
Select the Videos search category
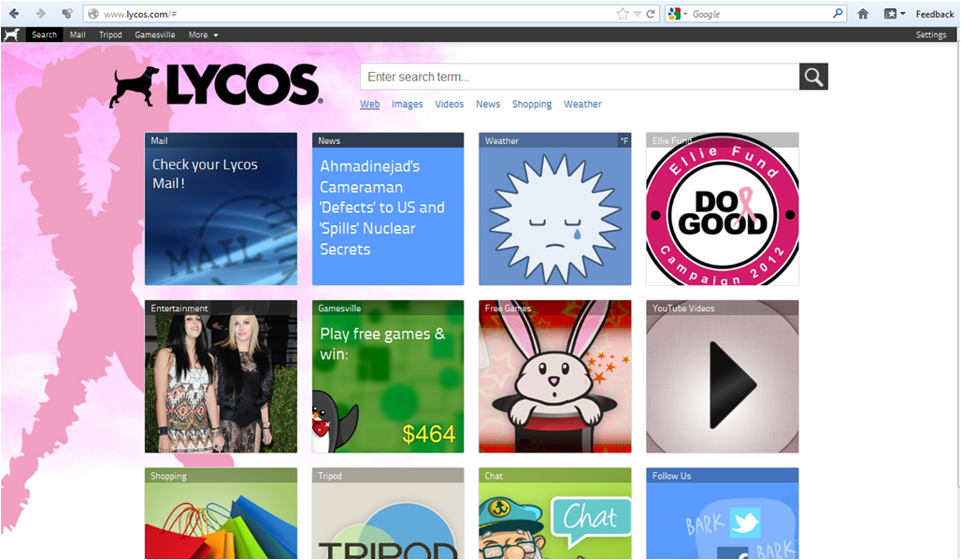click(450, 104)
